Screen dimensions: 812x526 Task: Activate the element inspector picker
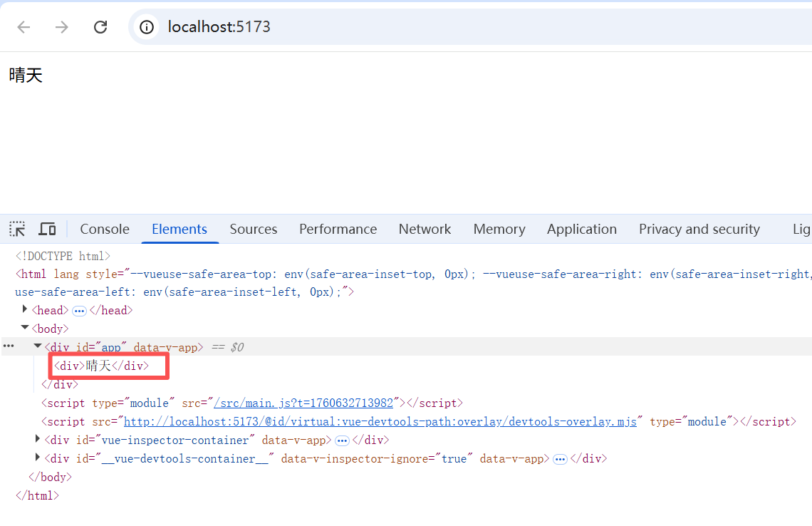(x=17, y=229)
